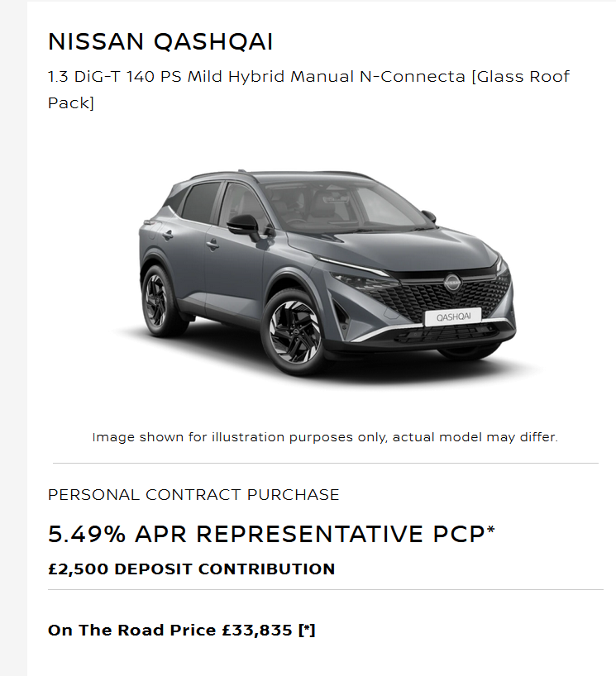The width and height of the screenshot is (616, 676).
Task: Click the rear side window of the car
Action: pyautogui.click(x=201, y=201)
